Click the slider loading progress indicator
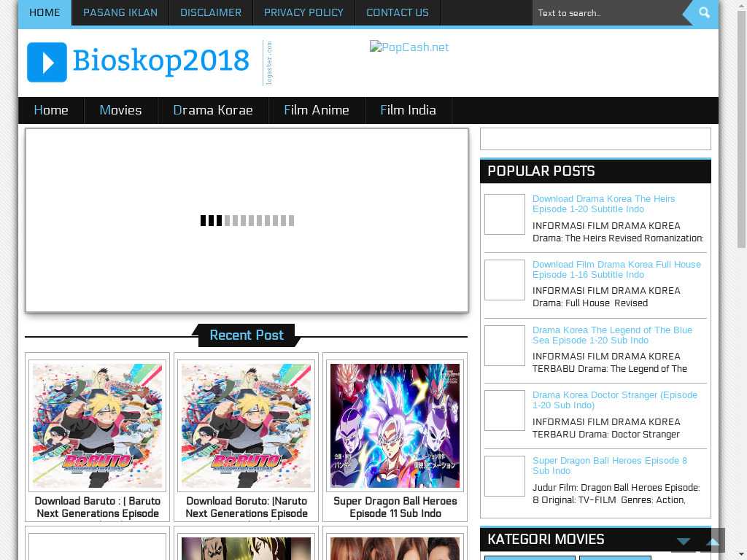Viewport: 747px width, 560px height. (247, 220)
